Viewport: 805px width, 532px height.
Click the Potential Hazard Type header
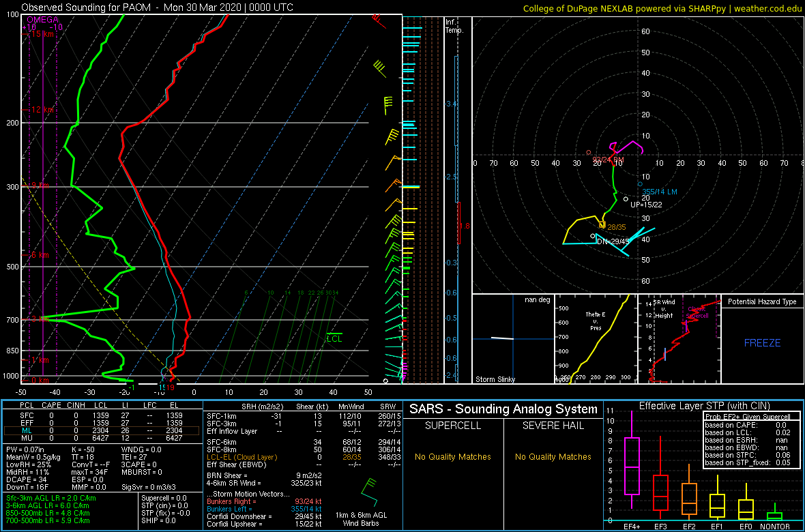point(762,301)
